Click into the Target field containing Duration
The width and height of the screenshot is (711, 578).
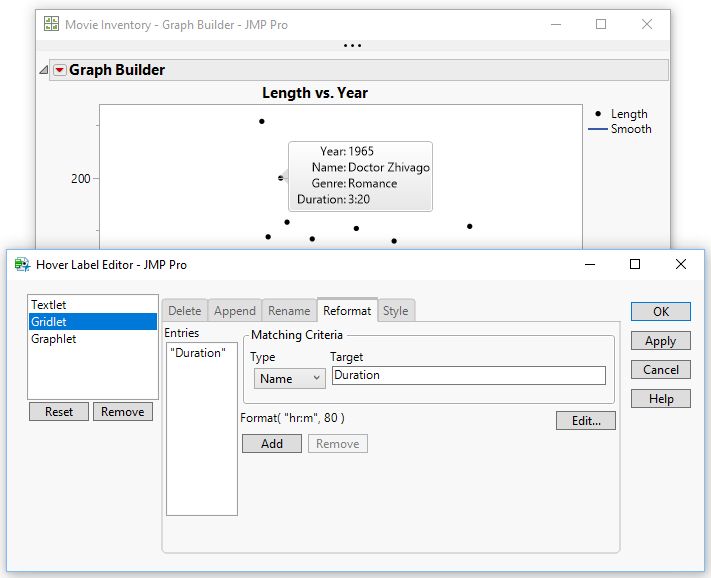click(467, 376)
